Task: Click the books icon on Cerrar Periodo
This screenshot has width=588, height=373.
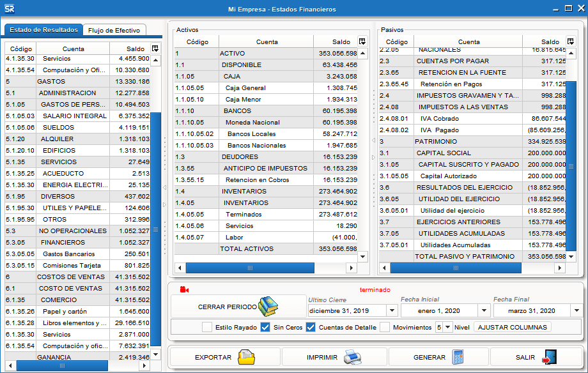Action: pyautogui.click(x=268, y=307)
